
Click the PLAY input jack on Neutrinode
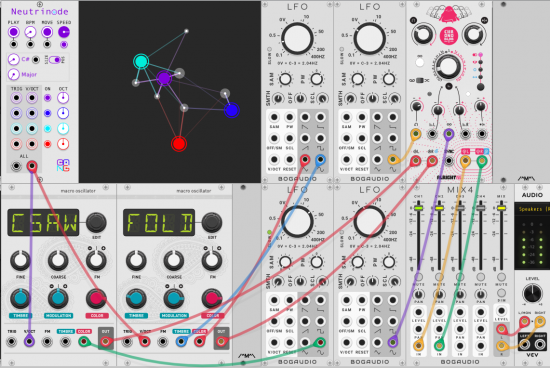coord(13,45)
